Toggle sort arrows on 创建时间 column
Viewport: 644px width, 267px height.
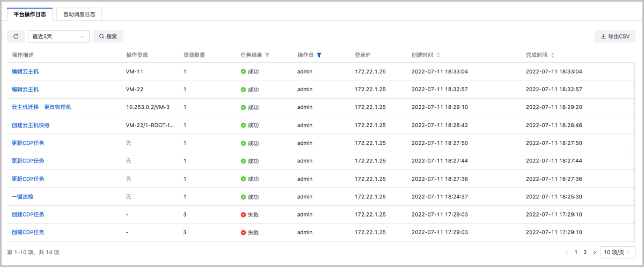click(x=438, y=55)
